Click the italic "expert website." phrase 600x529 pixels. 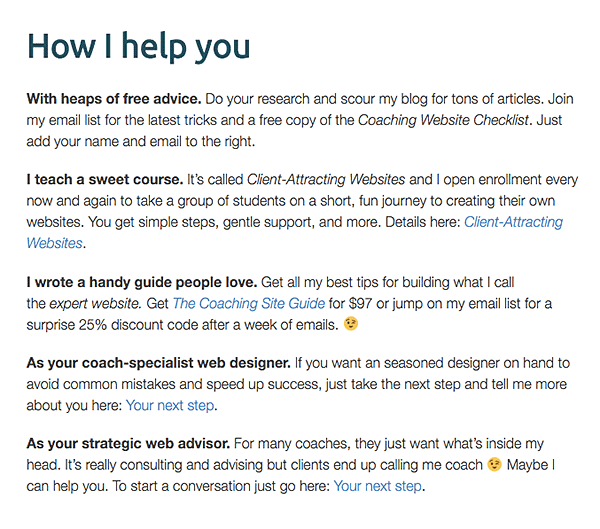tap(96, 304)
